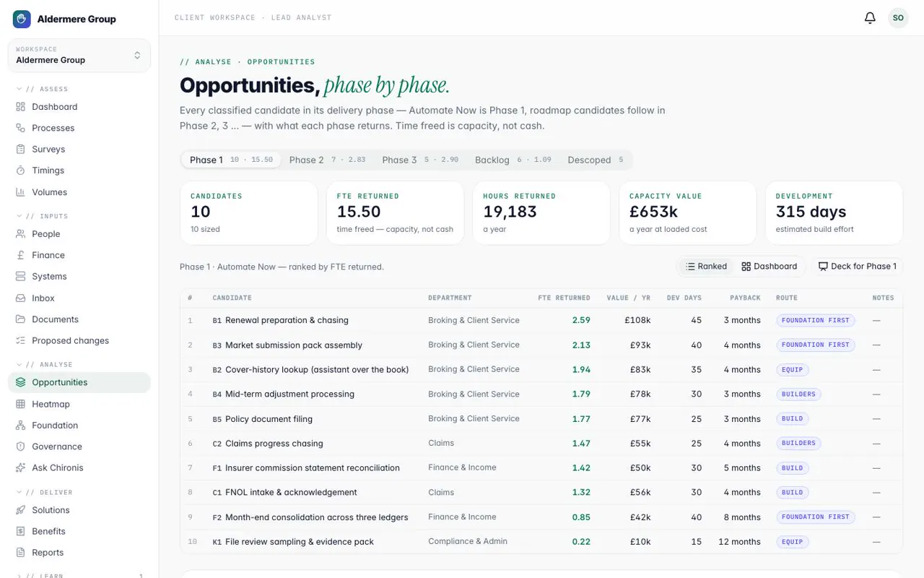Sort by VALUE / YR column header
Image resolution: width=924 pixels, height=578 pixels.
click(629, 298)
